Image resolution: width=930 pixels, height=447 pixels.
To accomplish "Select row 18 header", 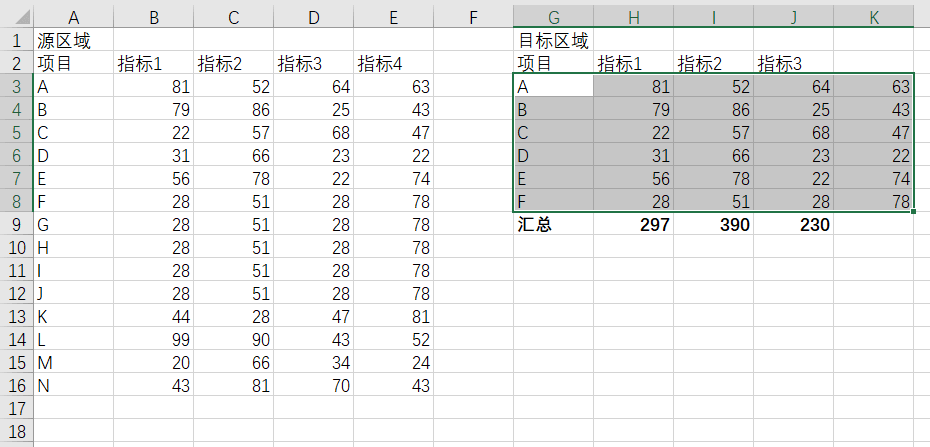I will click(x=17, y=432).
